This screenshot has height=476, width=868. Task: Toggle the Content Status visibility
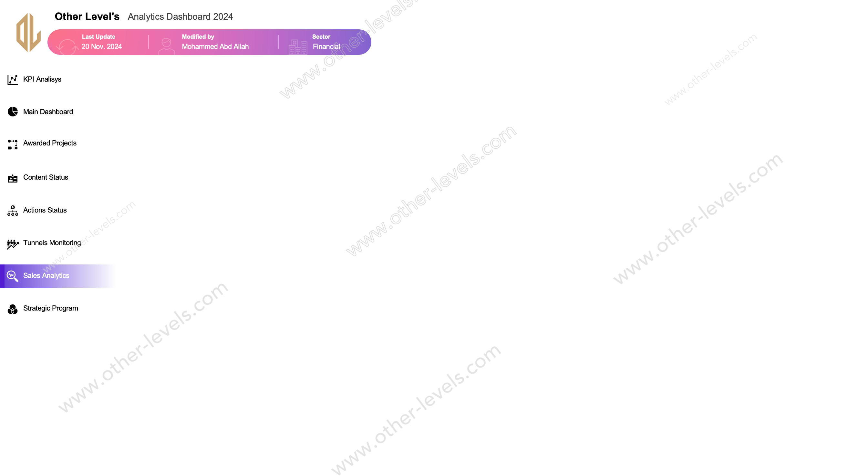(46, 177)
